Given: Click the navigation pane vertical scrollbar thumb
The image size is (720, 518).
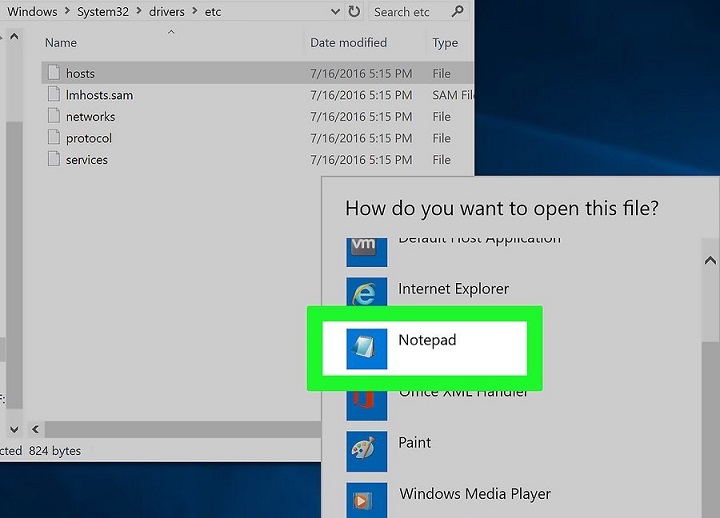Looking at the screenshot, I should point(14,265).
